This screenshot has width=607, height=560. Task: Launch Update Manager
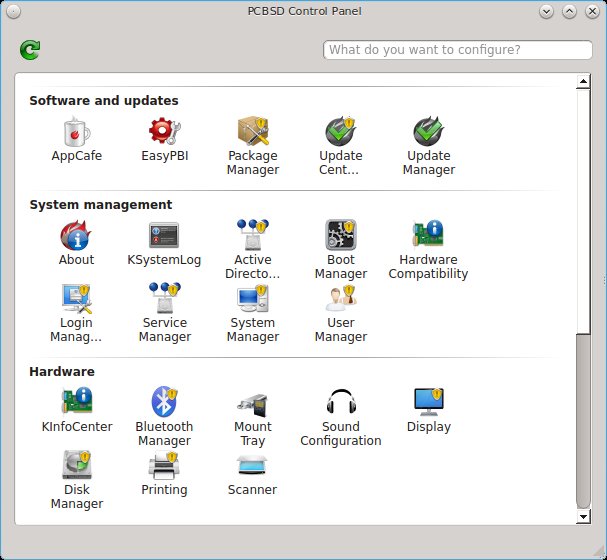tap(429, 146)
